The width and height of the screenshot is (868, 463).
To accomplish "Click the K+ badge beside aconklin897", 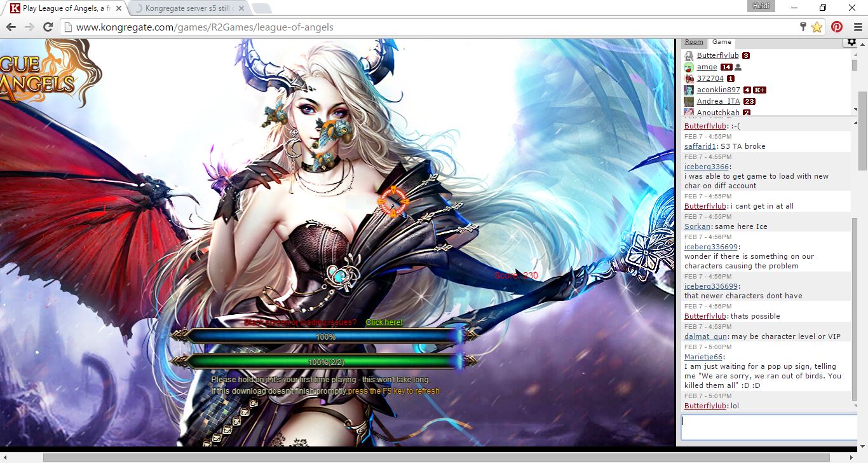I will tap(759, 90).
